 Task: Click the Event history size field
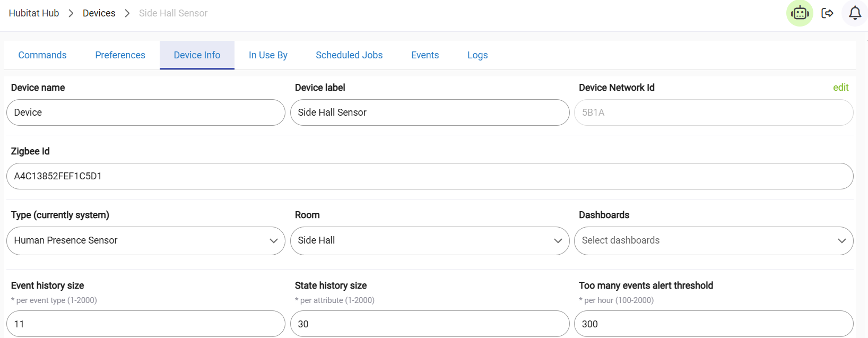(145, 324)
